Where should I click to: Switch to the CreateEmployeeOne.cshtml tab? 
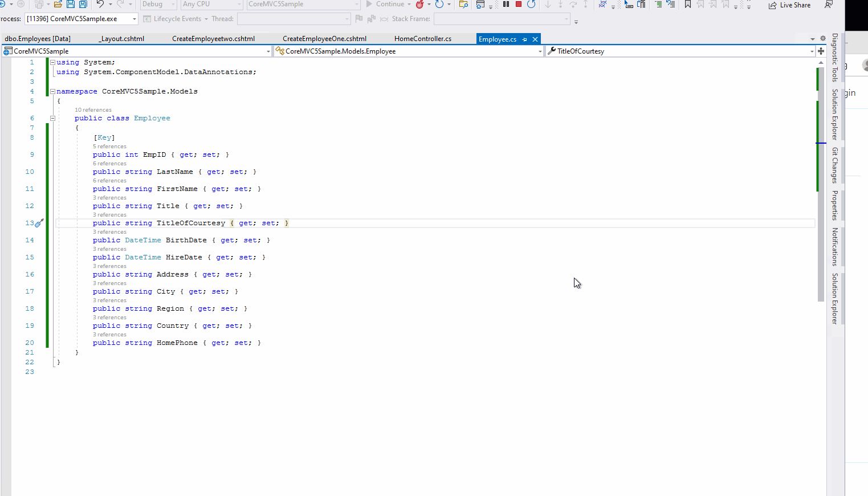coord(324,39)
